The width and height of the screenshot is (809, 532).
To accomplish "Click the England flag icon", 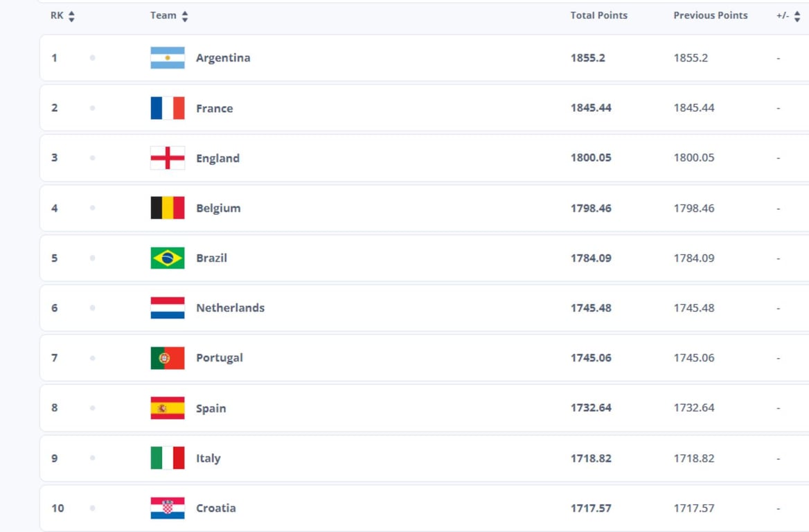I will 168,158.
